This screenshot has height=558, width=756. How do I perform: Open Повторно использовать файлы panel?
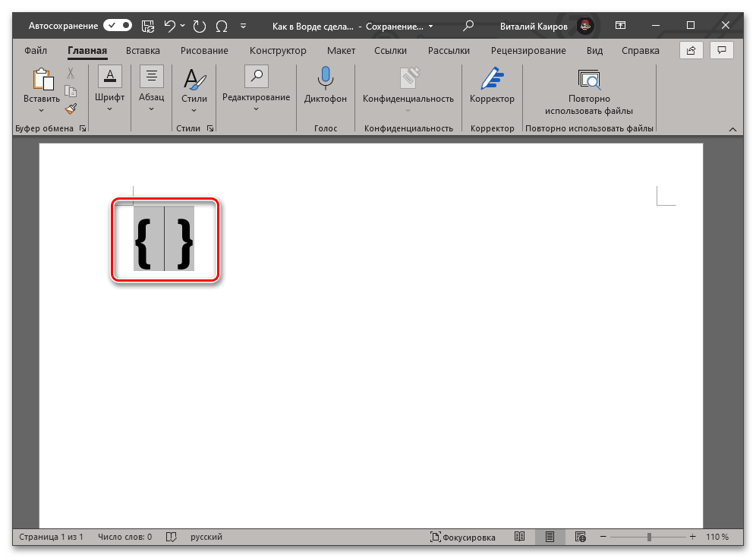(x=588, y=78)
